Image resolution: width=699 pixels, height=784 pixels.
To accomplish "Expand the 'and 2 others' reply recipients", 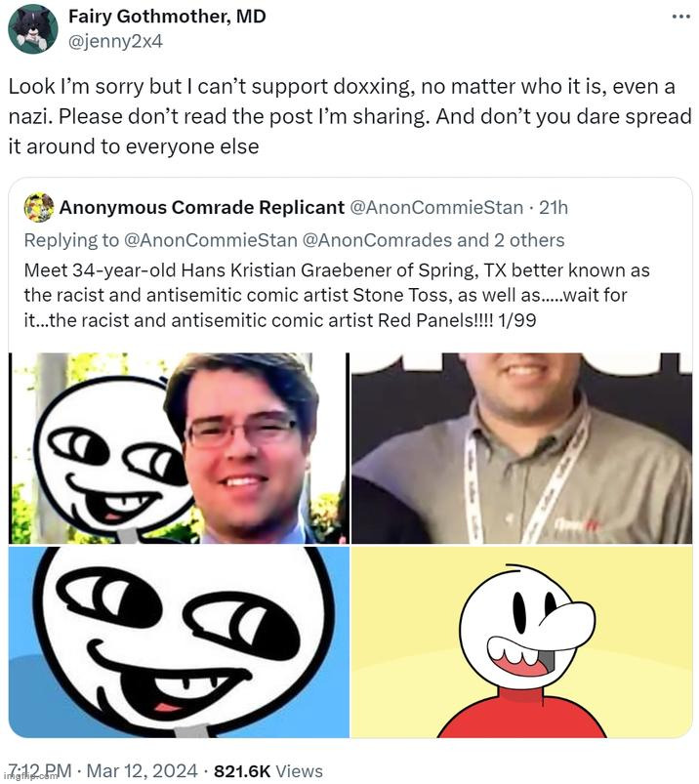I will pos(511,240).
